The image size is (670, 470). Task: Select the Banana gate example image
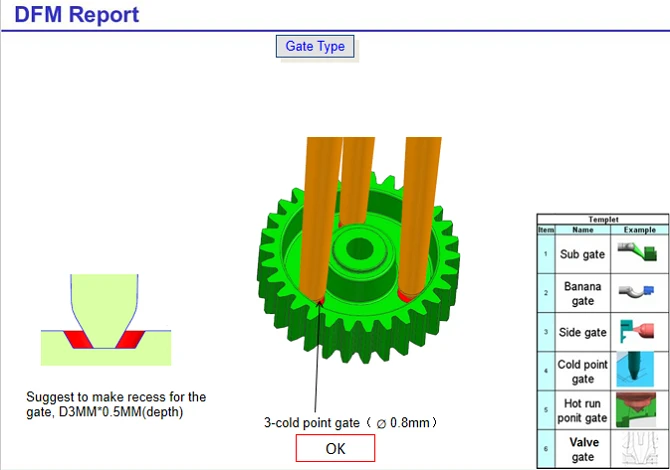[x=637, y=292]
